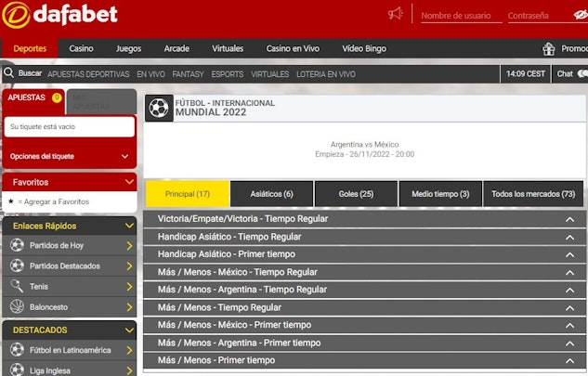Collapse the Favoritos panel

tap(129, 182)
